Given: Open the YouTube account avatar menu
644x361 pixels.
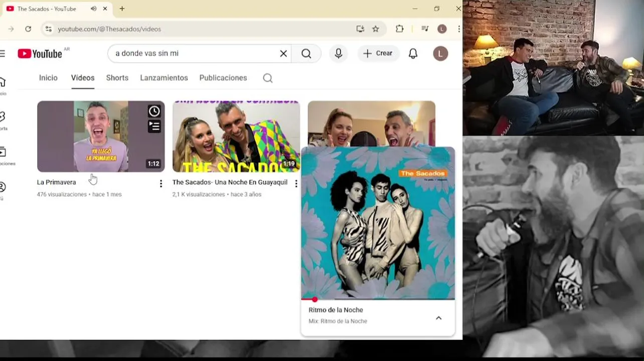Looking at the screenshot, I should click(x=440, y=54).
